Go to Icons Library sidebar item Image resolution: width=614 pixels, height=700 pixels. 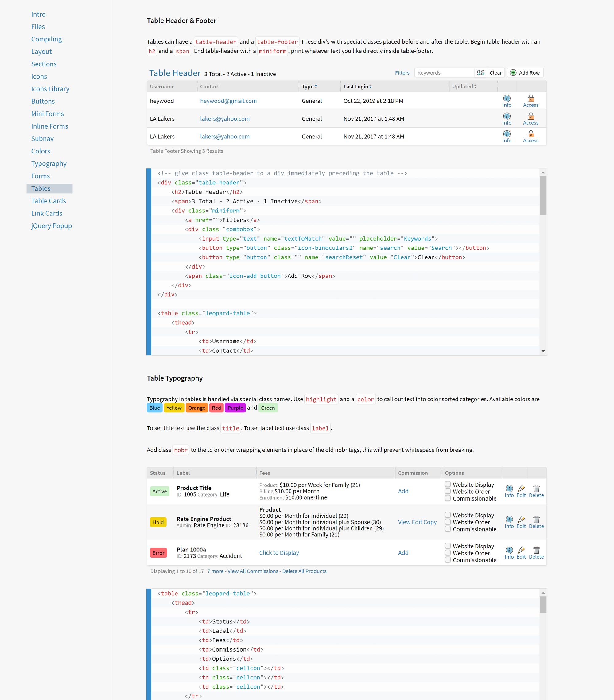click(50, 89)
